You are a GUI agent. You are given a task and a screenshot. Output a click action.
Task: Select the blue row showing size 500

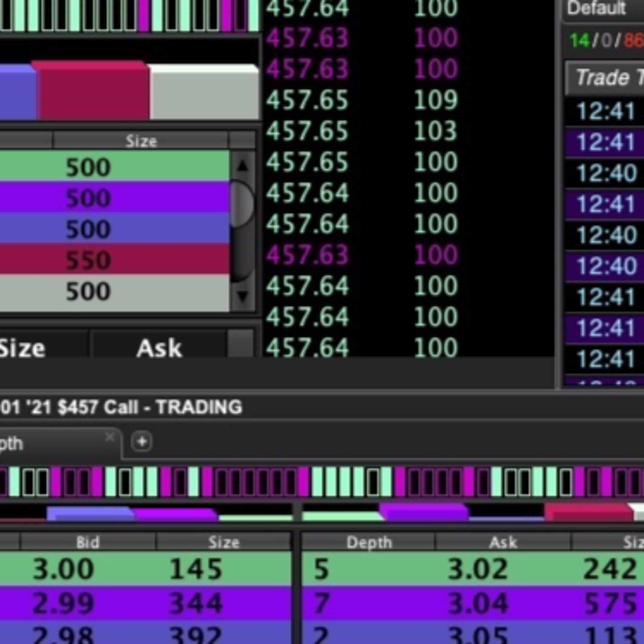[115, 228]
